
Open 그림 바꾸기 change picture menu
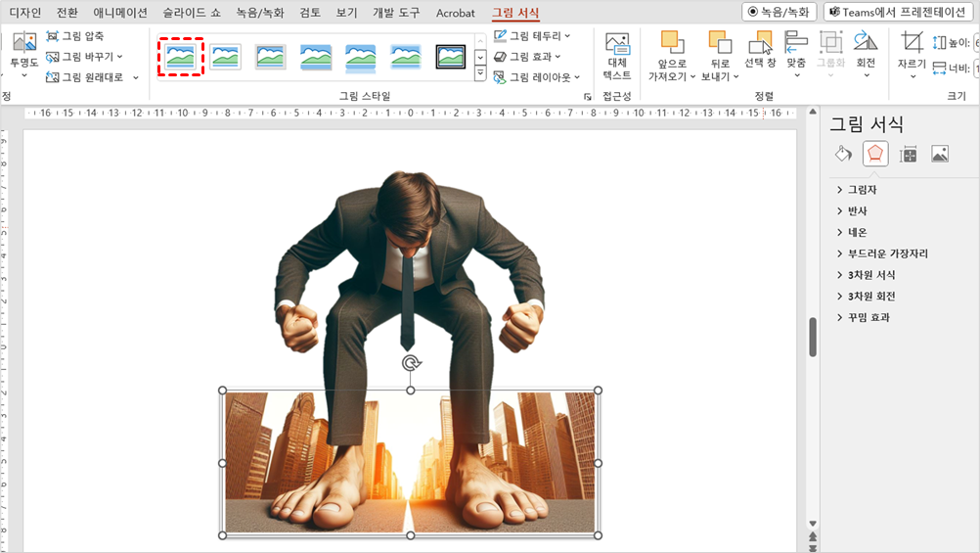point(84,57)
